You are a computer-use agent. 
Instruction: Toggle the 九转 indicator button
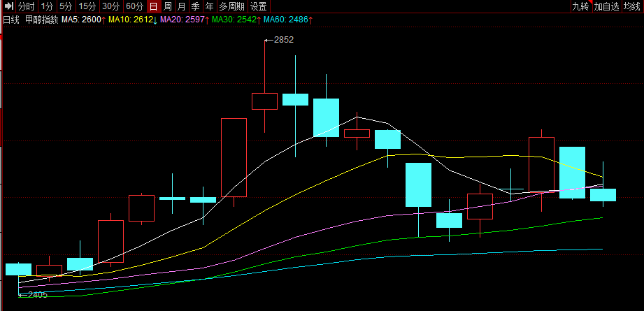pyautogui.click(x=581, y=6)
